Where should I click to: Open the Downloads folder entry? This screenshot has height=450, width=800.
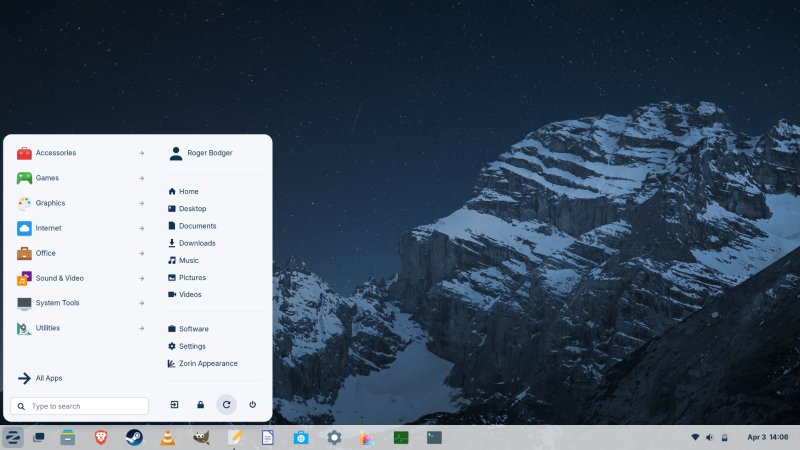click(196, 243)
